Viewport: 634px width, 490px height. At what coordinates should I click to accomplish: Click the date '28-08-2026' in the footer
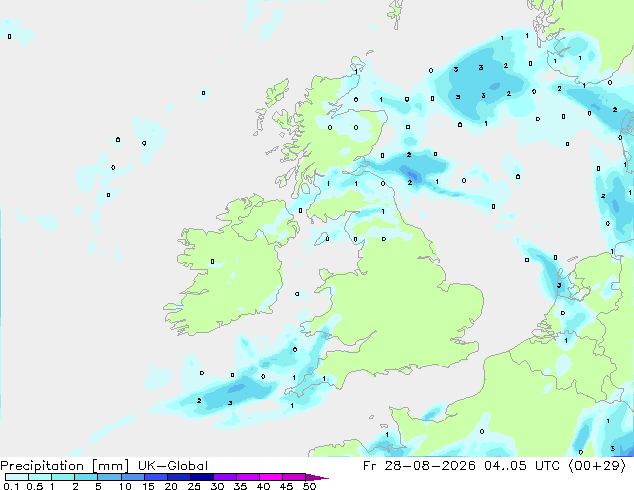430,466
